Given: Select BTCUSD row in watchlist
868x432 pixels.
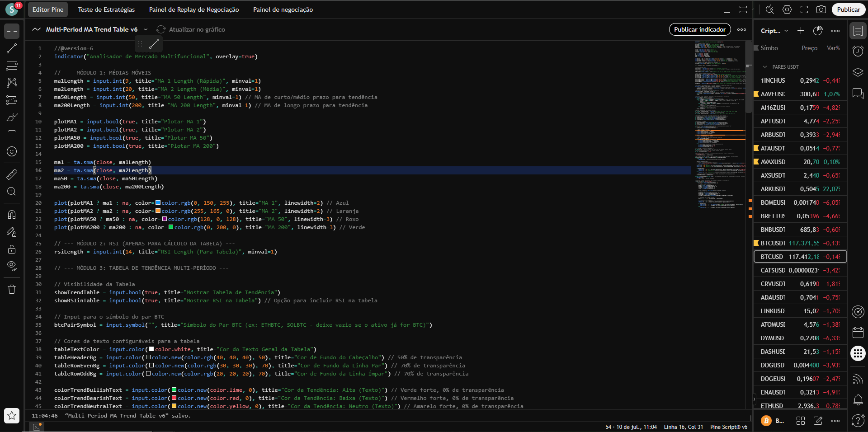Looking at the screenshot, I should (x=799, y=257).
